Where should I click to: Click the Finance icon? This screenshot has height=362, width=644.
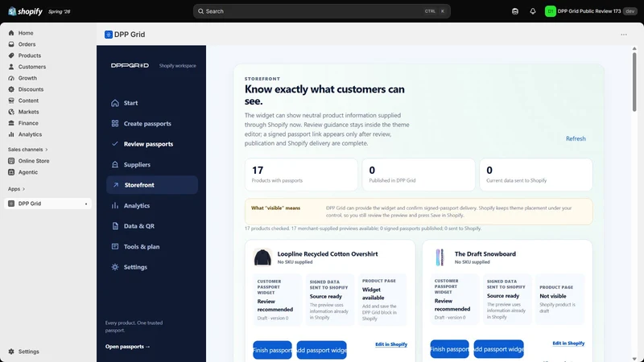click(x=11, y=123)
